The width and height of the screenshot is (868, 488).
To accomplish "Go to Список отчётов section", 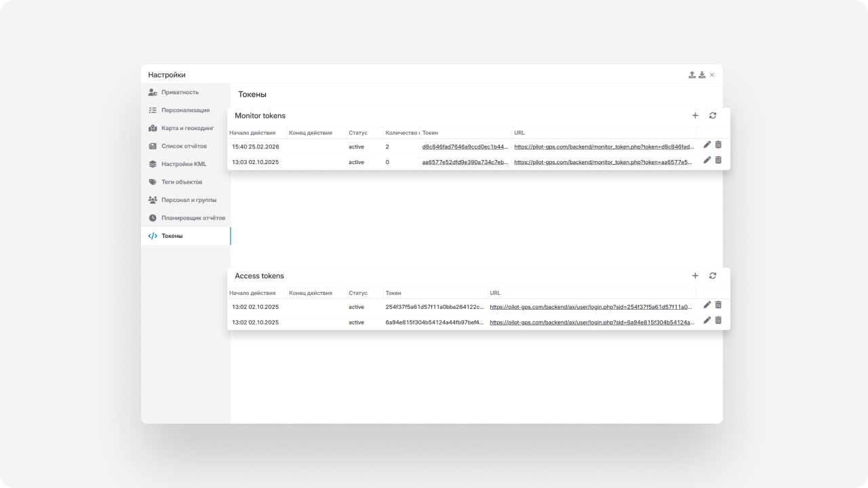I will (184, 146).
